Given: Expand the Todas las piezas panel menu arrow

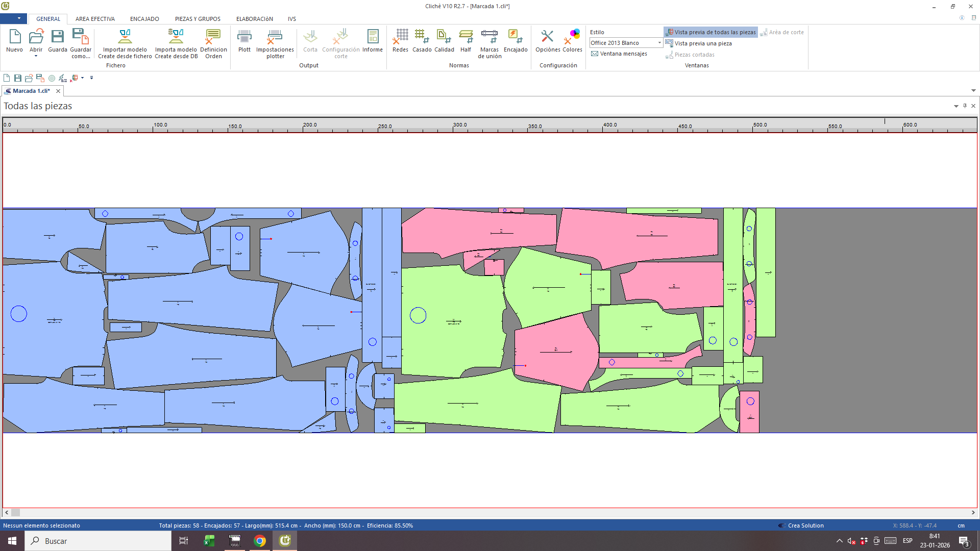Looking at the screenshot, I should 955,106.
